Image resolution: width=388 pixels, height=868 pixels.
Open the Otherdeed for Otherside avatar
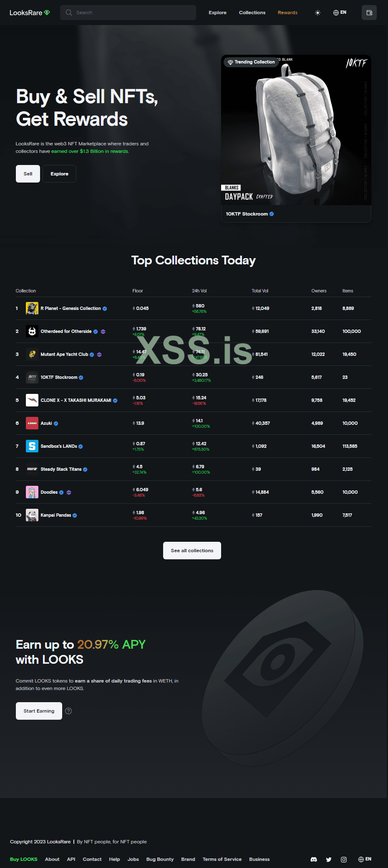click(32, 331)
